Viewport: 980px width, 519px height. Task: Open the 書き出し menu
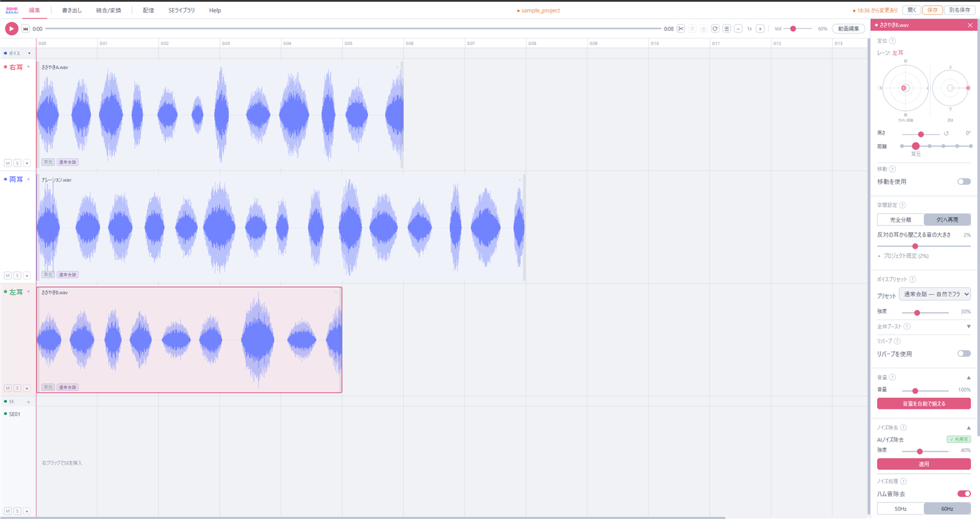(x=72, y=10)
